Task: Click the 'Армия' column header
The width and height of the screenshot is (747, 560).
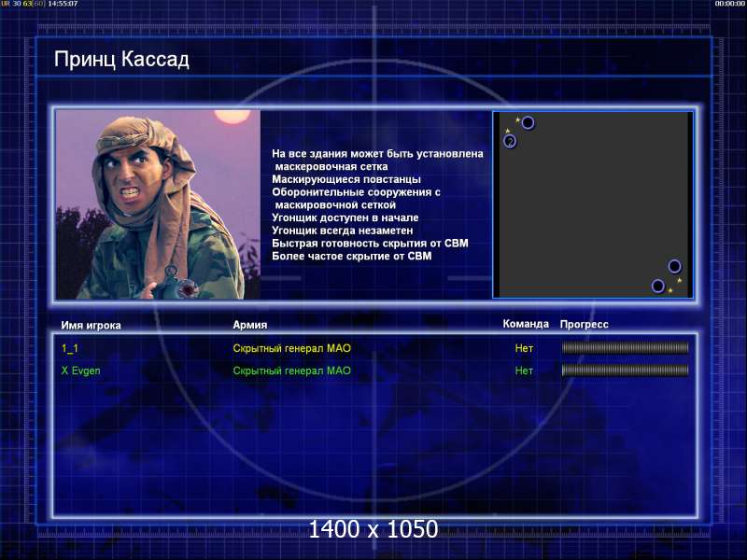Action: (x=250, y=325)
